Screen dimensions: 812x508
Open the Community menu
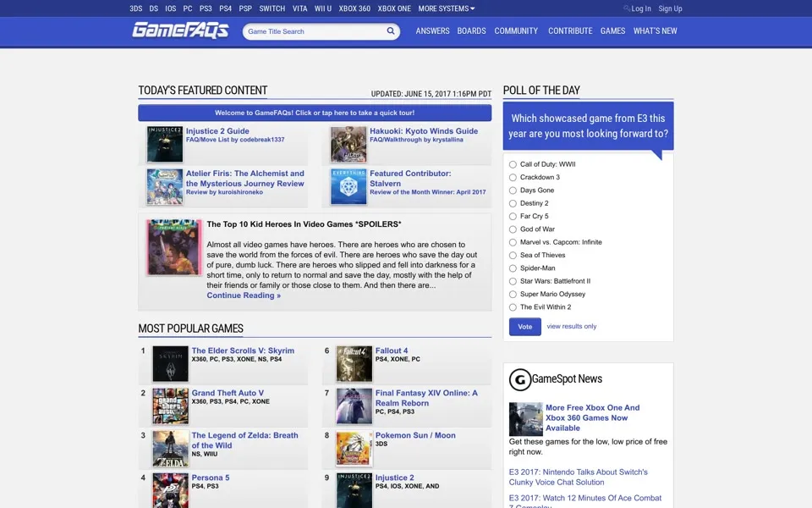coord(516,31)
